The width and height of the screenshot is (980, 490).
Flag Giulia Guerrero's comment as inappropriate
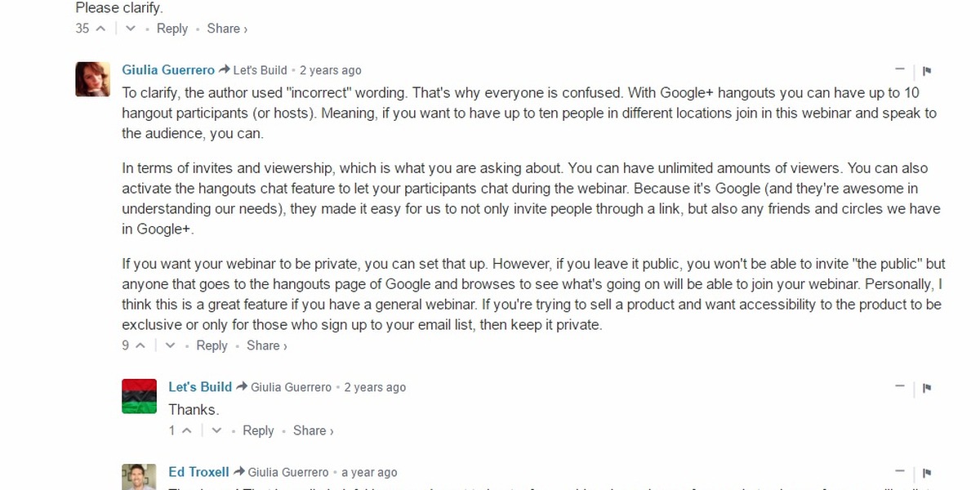(927, 71)
